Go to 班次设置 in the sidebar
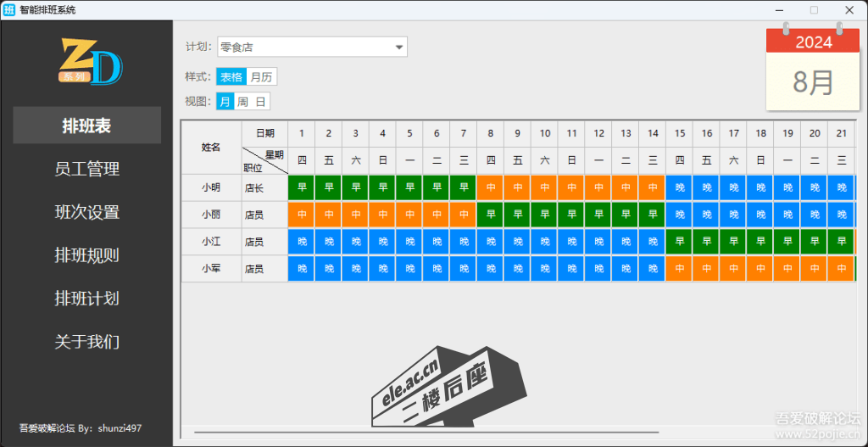The height and width of the screenshot is (447, 868). (86, 212)
